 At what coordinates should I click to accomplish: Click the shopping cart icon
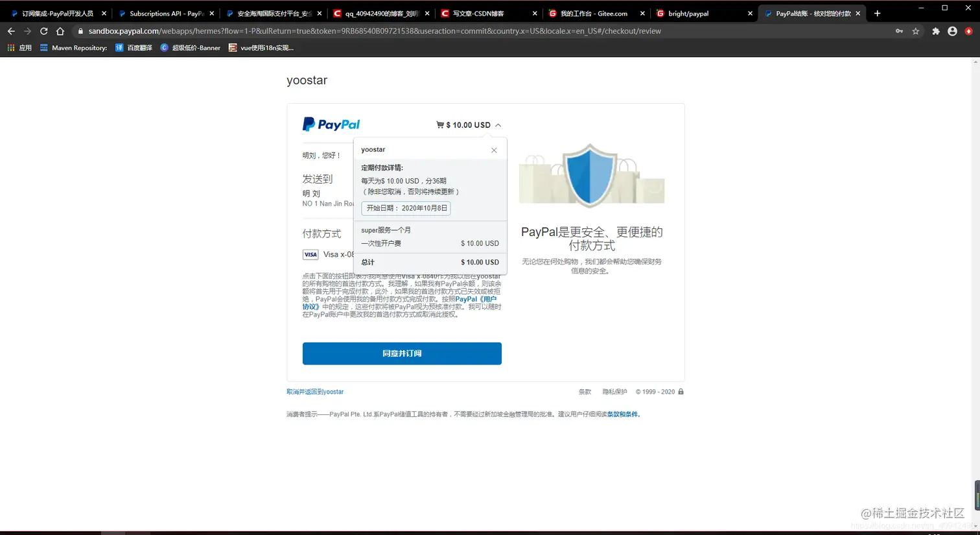click(x=440, y=125)
